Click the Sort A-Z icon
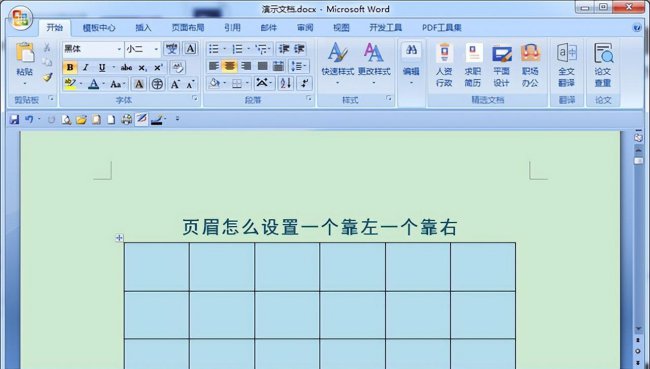Viewport: 650px width, 369px height. point(286,83)
